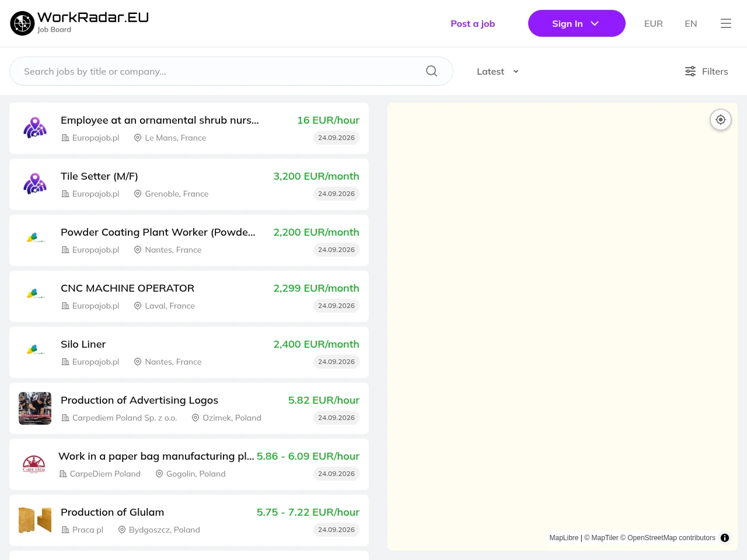Image resolution: width=747 pixels, height=560 pixels.
Task: Locate me on the map
Action: [x=721, y=120]
